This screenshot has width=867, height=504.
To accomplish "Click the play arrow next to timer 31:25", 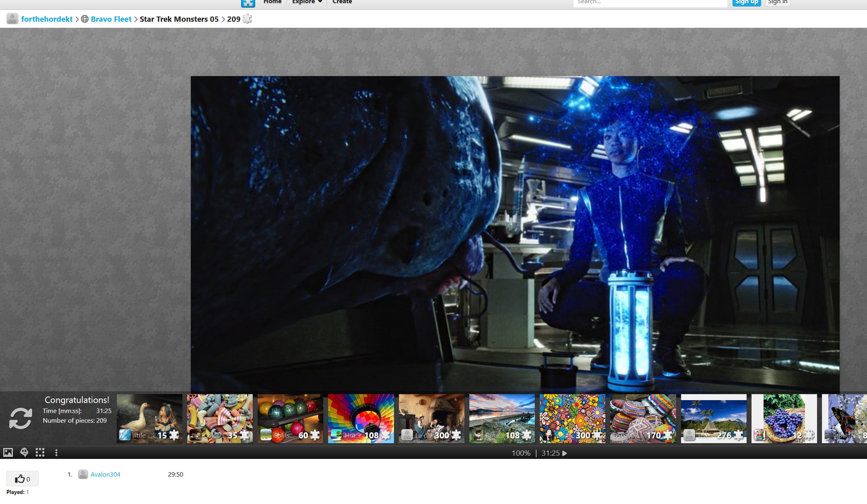I will (x=565, y=453).
